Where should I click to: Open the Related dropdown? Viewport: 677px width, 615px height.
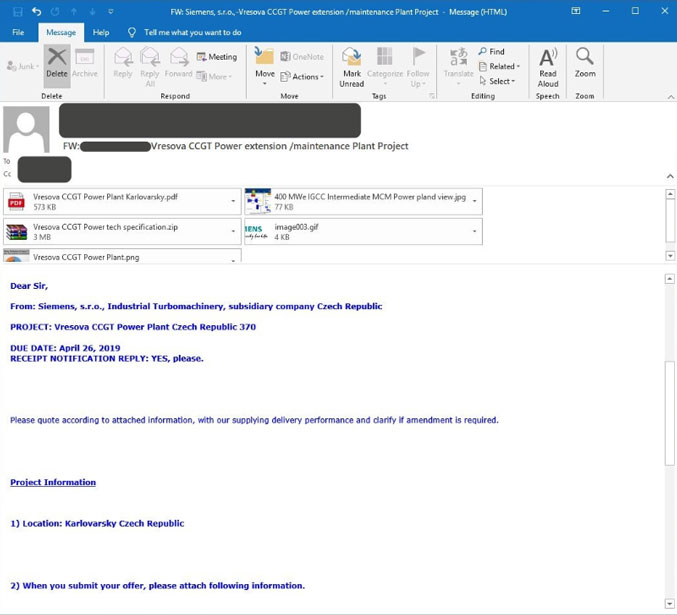(x=500, y=67)
